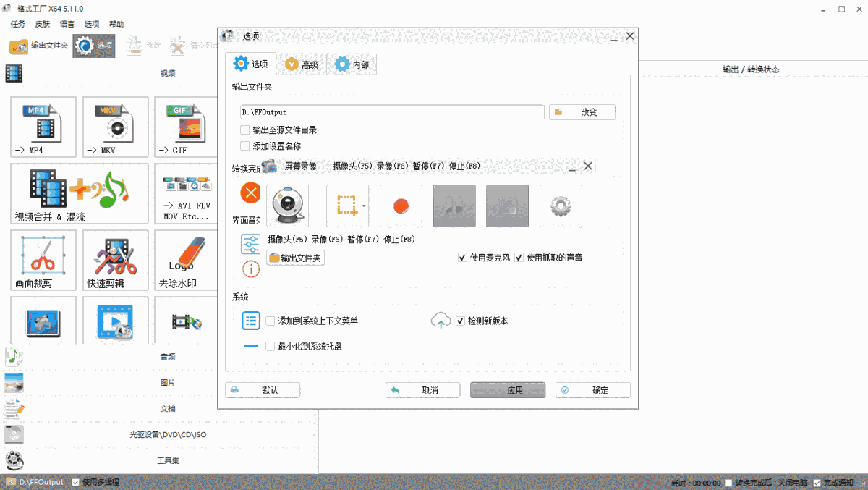Screen dimensions: 868x490
Task: Open the 皮肤 menu
Action: tap(43, 24)
